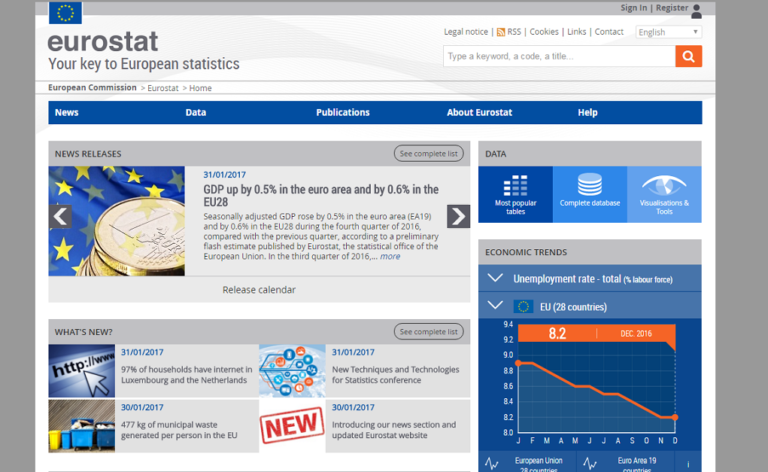Click the user profile icon
Viewport: 768px width, 472px height.
[696, 11]
